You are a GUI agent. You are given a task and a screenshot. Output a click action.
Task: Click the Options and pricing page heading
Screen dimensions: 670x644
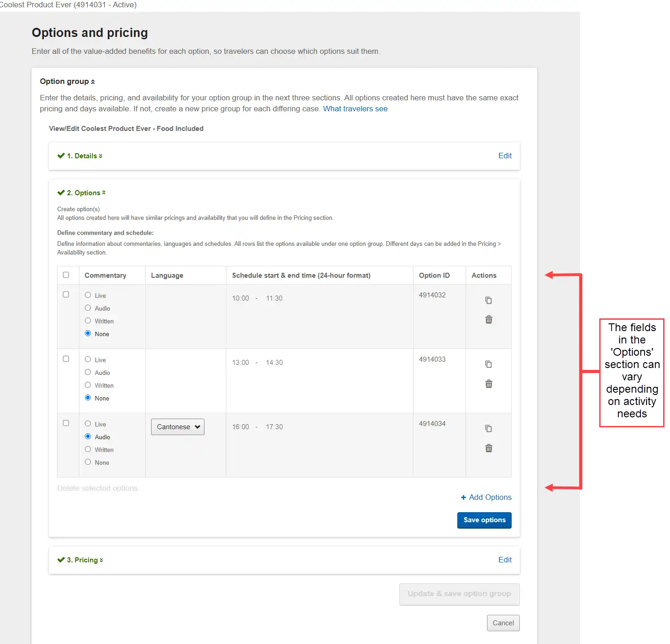click(90, 33)
